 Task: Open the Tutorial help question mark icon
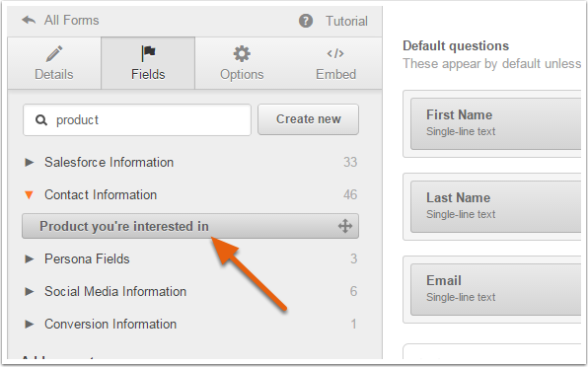pyautogui.click(x=306, y=21)
